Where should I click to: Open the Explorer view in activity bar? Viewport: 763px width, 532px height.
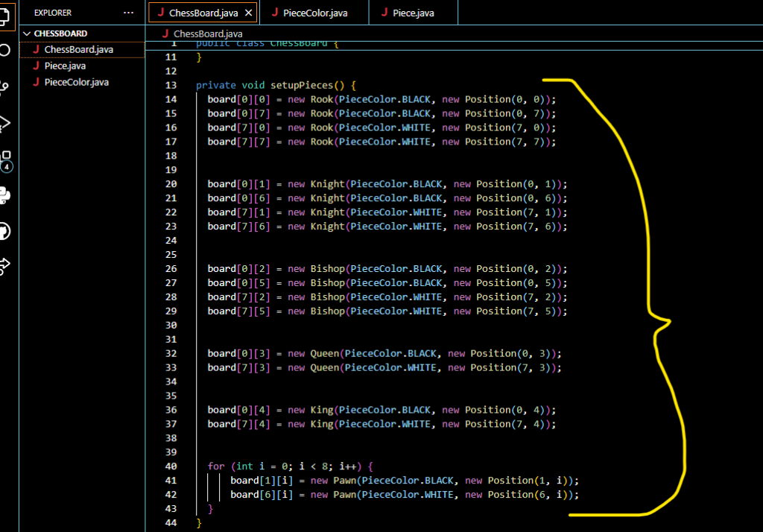pos(4,15)
